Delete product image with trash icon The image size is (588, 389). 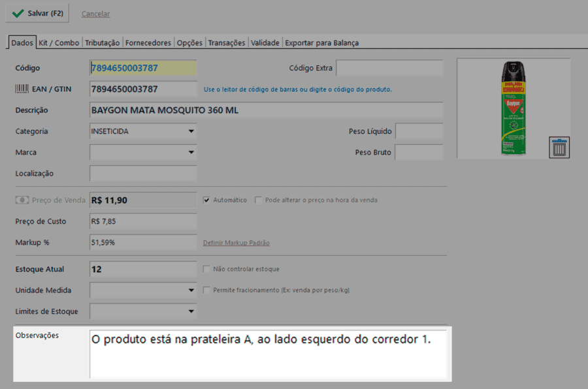[x=559, y=148]
